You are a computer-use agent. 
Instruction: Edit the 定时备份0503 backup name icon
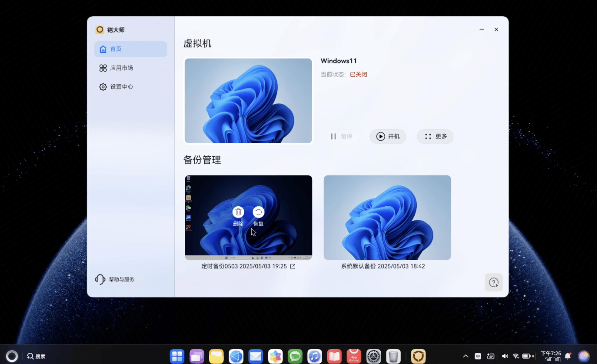(293, 266)
